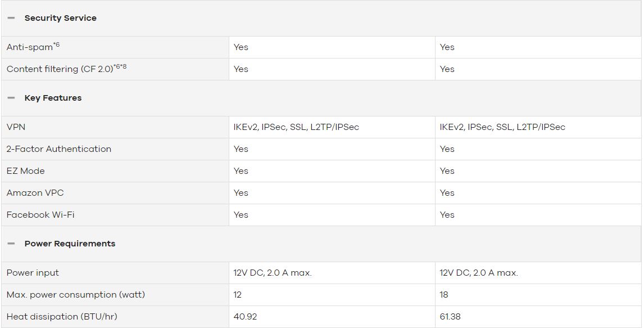
Task: Click the Max. power consumption (watt) label
Action: coord(75,295)
